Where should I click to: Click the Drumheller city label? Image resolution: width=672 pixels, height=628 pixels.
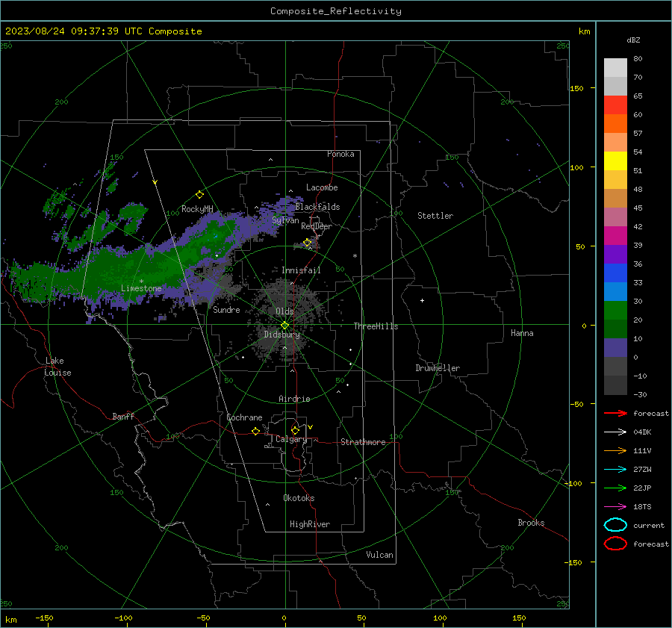tap(438, 368)
